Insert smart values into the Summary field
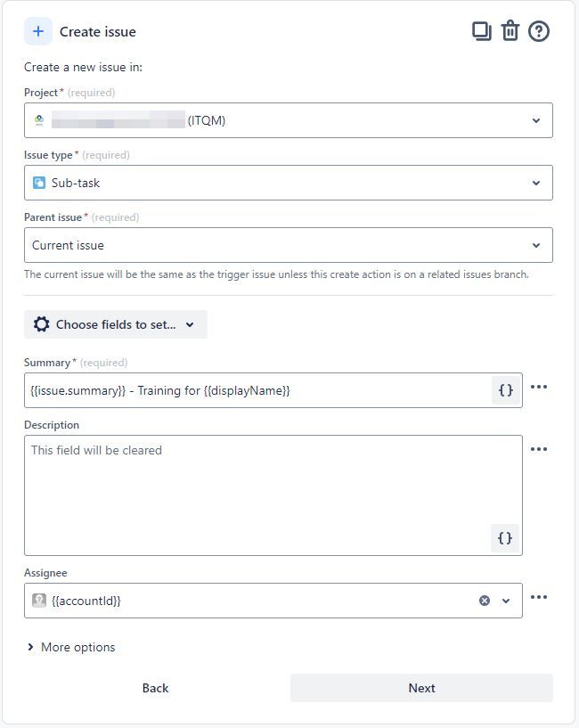 click(x=505, y=389)
